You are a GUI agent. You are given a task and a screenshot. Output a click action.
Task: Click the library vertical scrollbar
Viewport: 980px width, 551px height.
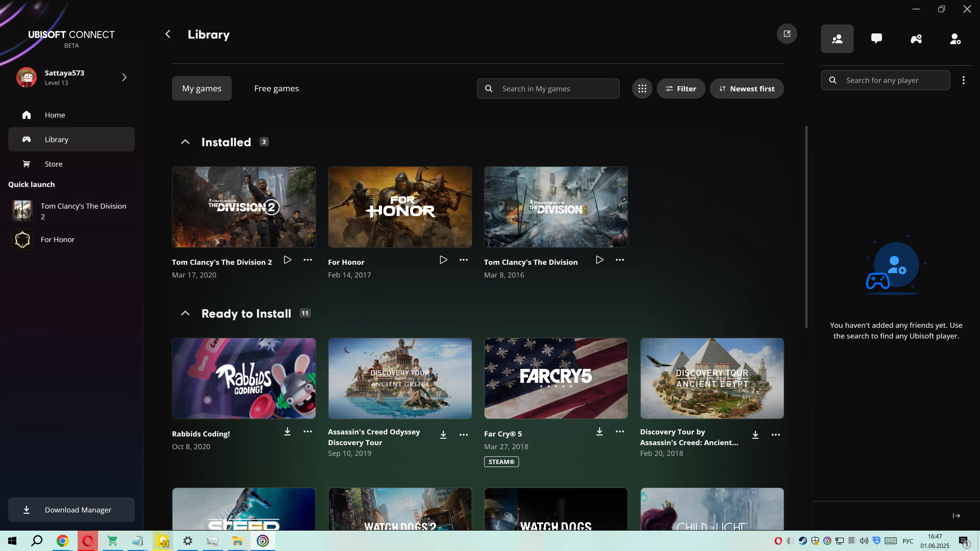tap(806, 227)
